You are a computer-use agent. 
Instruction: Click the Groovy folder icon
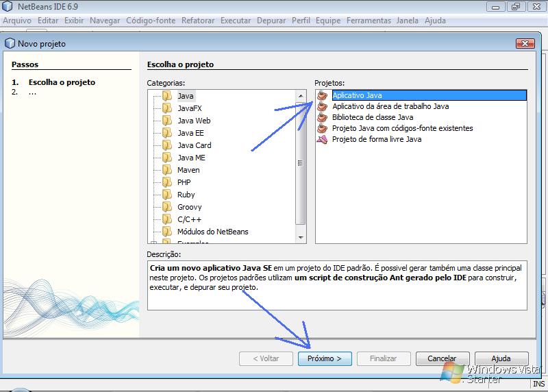point(167,207)
